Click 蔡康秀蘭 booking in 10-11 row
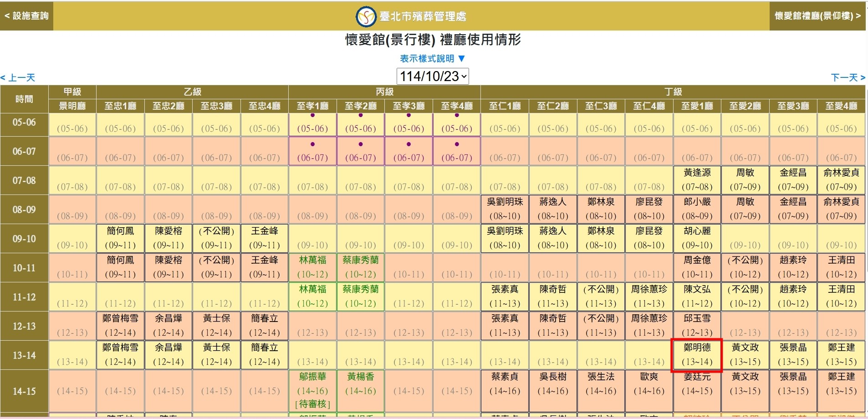 [360, 267]
